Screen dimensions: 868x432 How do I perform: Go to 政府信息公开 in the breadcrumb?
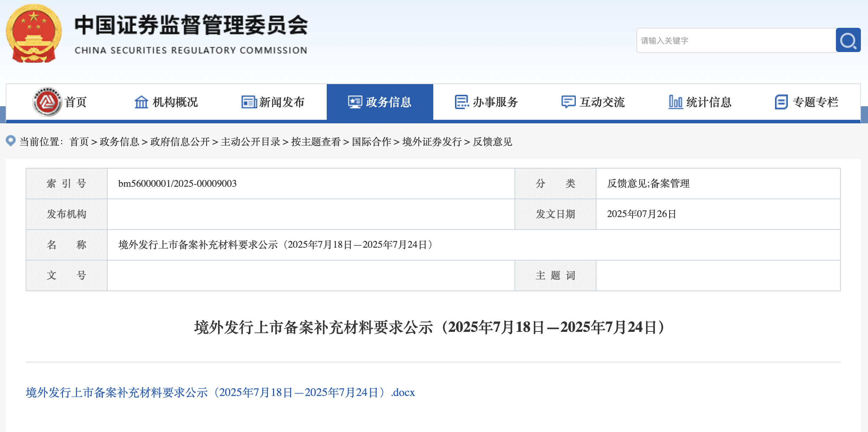[x=180, y=142]
